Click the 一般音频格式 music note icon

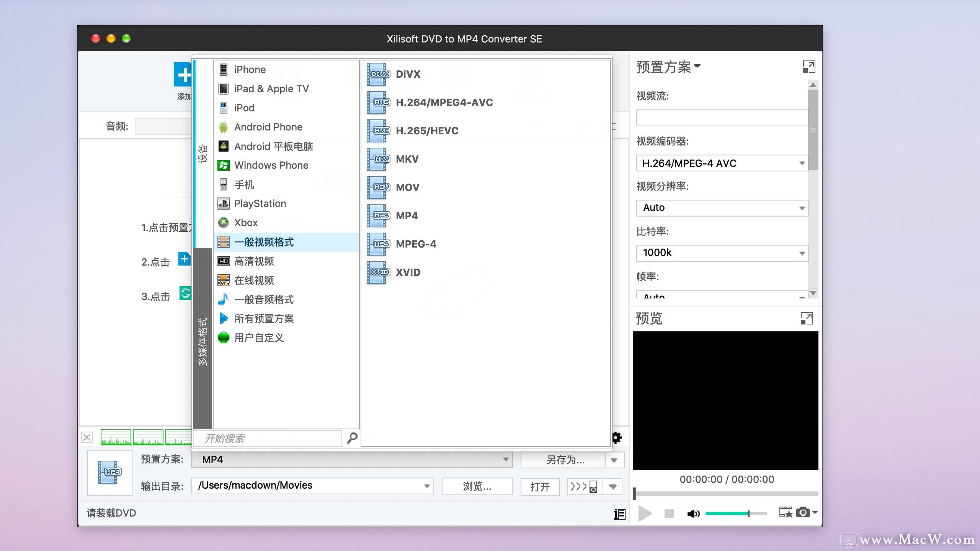pyautogui.click(x=224, y=299)
